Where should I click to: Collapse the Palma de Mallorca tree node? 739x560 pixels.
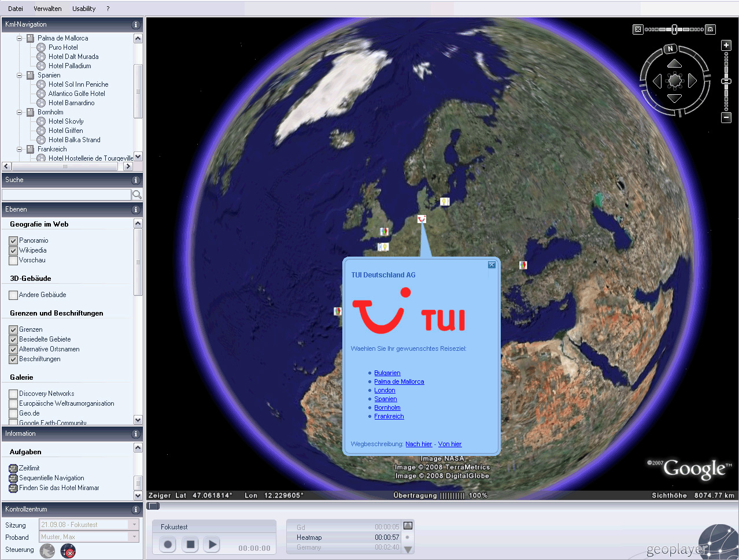point(19,38)
